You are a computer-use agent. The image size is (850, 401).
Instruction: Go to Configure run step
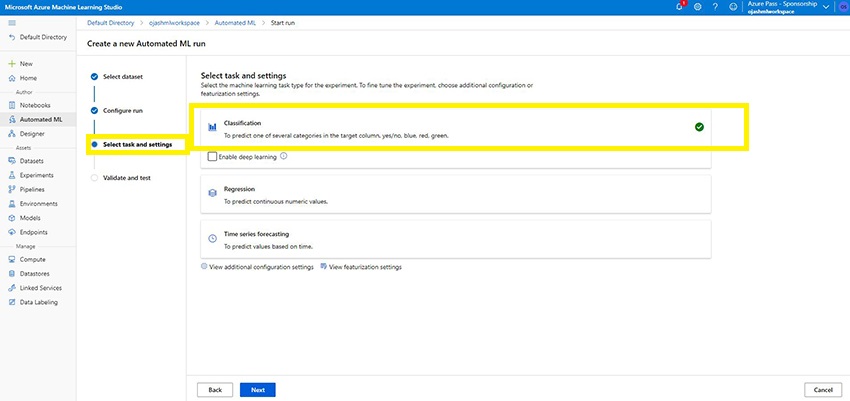click(x=117, y=111)
